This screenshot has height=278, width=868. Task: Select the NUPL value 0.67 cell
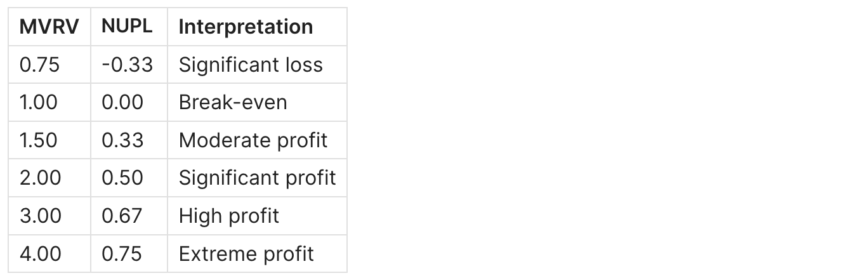[122, 216]
